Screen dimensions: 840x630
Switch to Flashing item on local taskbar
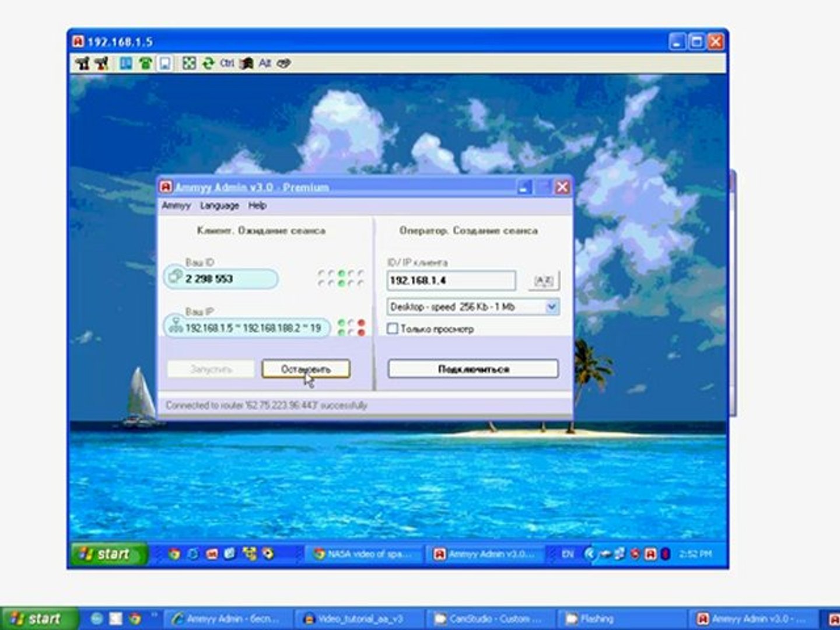point(621,619)
